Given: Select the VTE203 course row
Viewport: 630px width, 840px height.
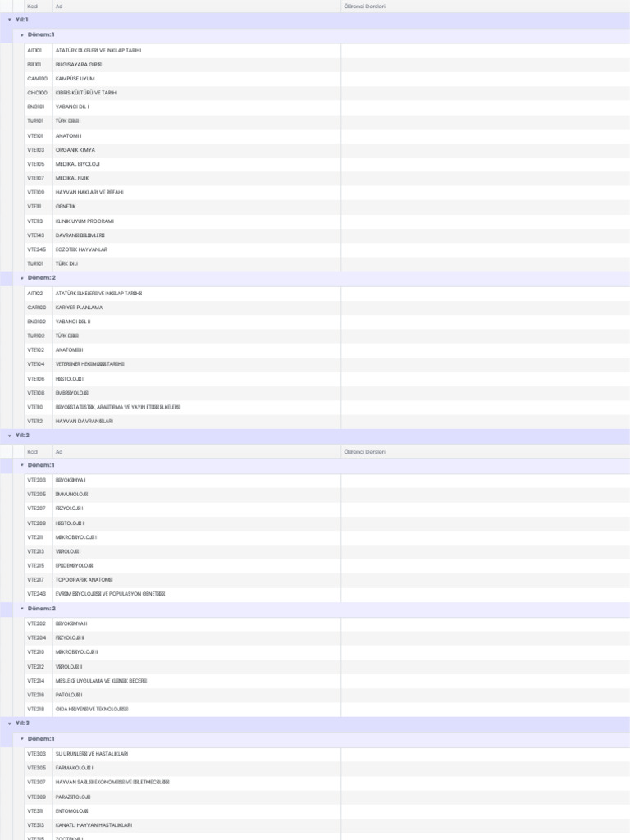Looking at the screenshot, I should (x=326, y=481).
